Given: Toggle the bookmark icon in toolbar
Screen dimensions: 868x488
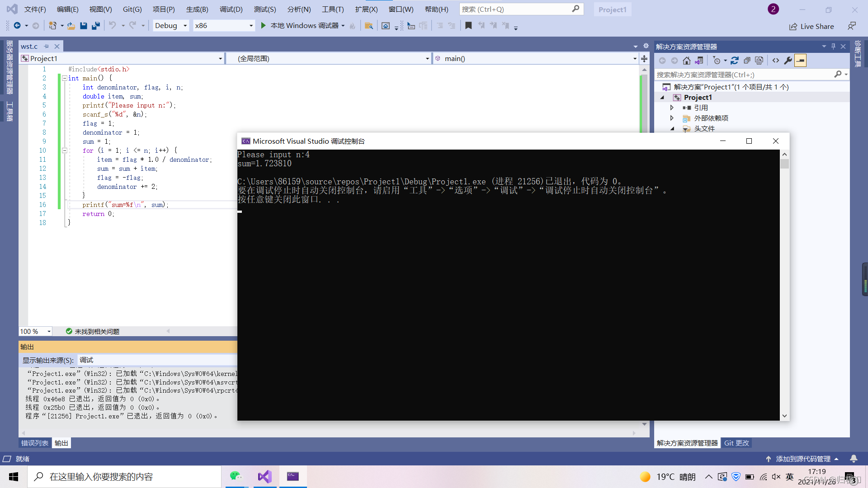Looking at the screenshot, I should coord(468,26).
